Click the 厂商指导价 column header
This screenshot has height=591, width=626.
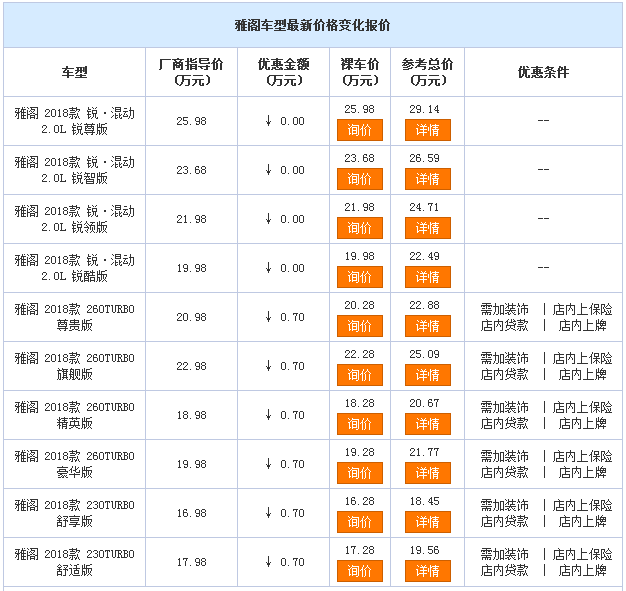pyautogui.click(x=191, y=72)
